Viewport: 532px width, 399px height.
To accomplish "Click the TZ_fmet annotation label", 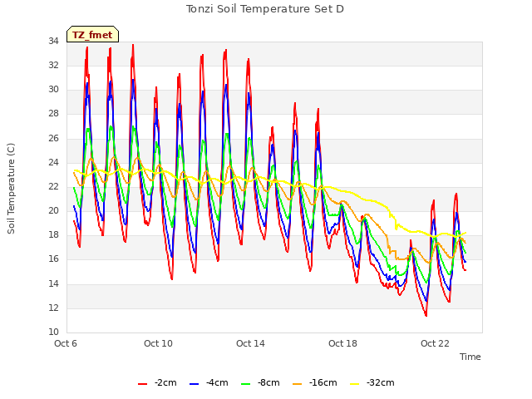I will tap(92, 35).
